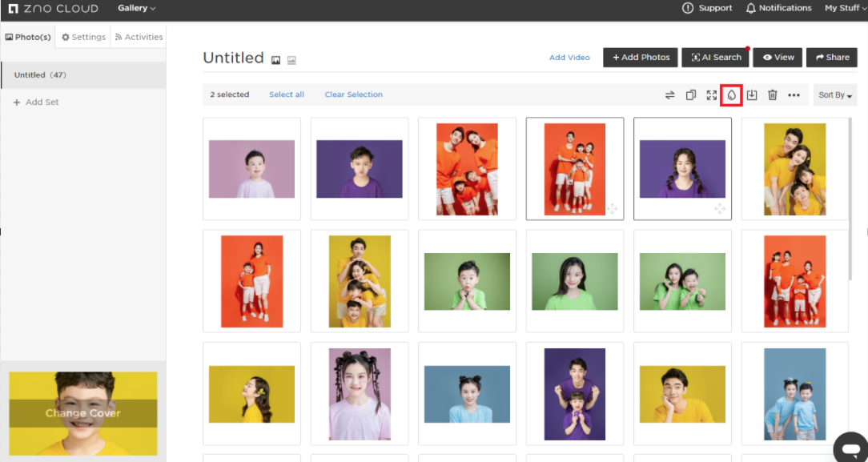
Task: Click Clear Selection
Action: pos(354,94)
